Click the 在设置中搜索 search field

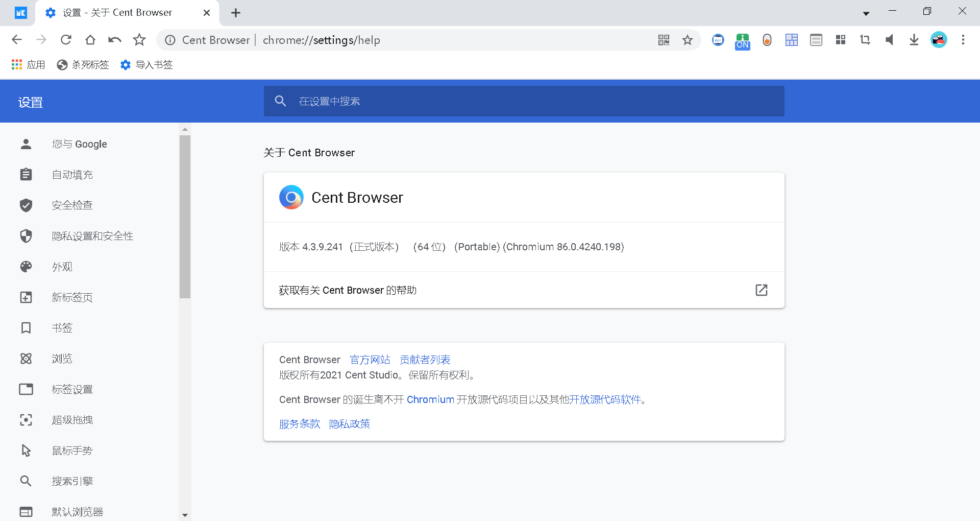point(524,101)
